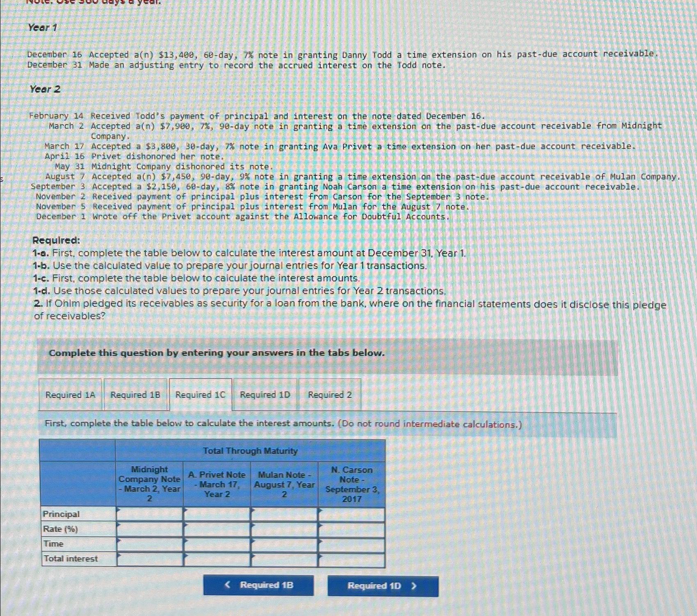Click Principal cell for Midnight Company Note
Image resolution: width=697 pixels, height=616 pixels.
pyautogui.click(x=150, y=514)
